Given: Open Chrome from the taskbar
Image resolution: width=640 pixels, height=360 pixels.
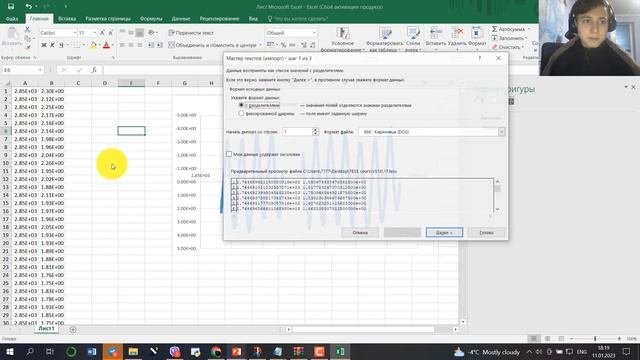Looking at the screenshot, I should [216, 351].
